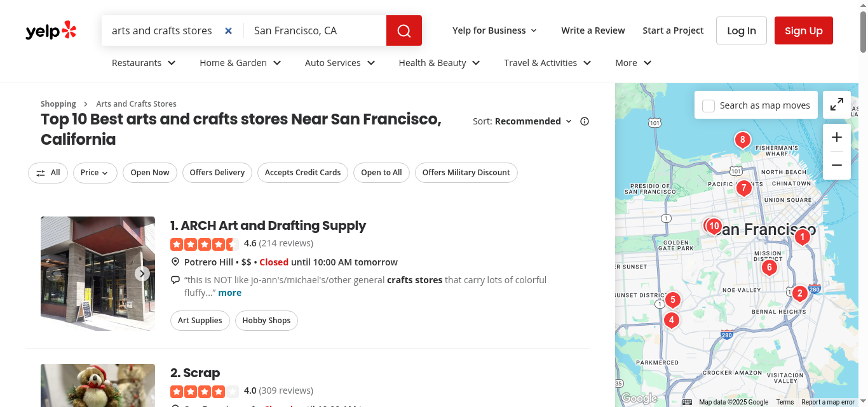The width and height of the screenshot is (868, 407).
Task: Toggle Offers Military Discount filter
Action: tap(466, 173)
